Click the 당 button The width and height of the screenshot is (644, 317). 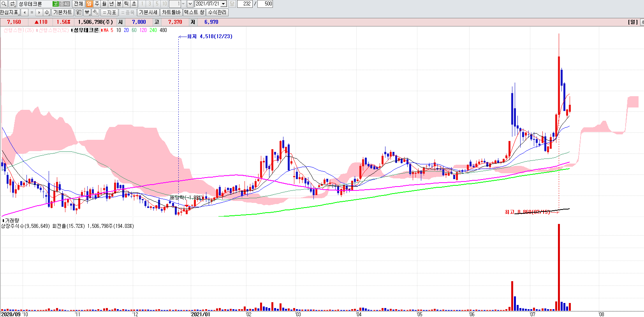(232, 4)
